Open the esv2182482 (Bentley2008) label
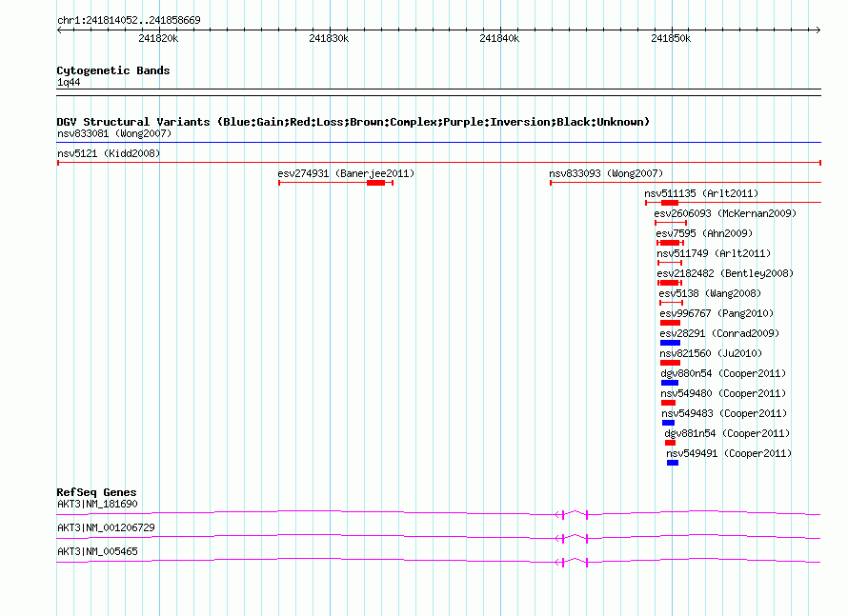Screen dimensions: 848x616 click(x=725, y=273)
